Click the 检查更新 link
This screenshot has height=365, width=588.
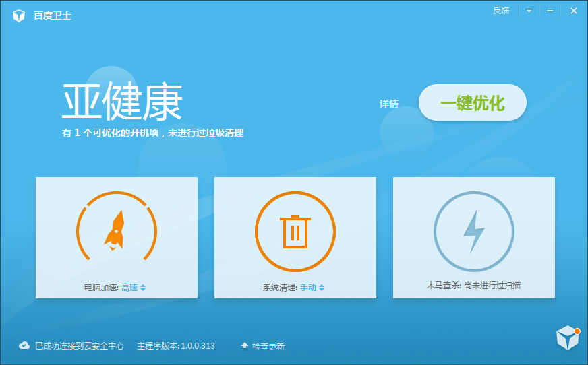pos(268,346)
